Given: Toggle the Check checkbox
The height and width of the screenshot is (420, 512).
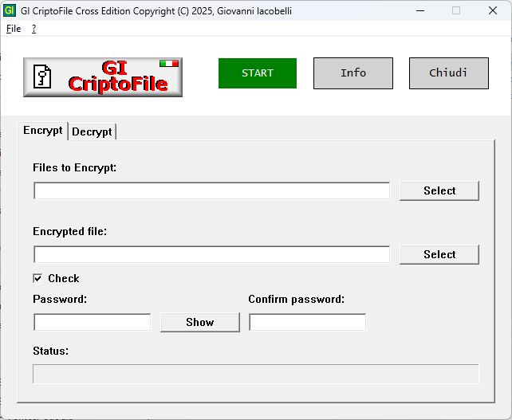Looking at the screenshot, I should click(x=37, y=278).
